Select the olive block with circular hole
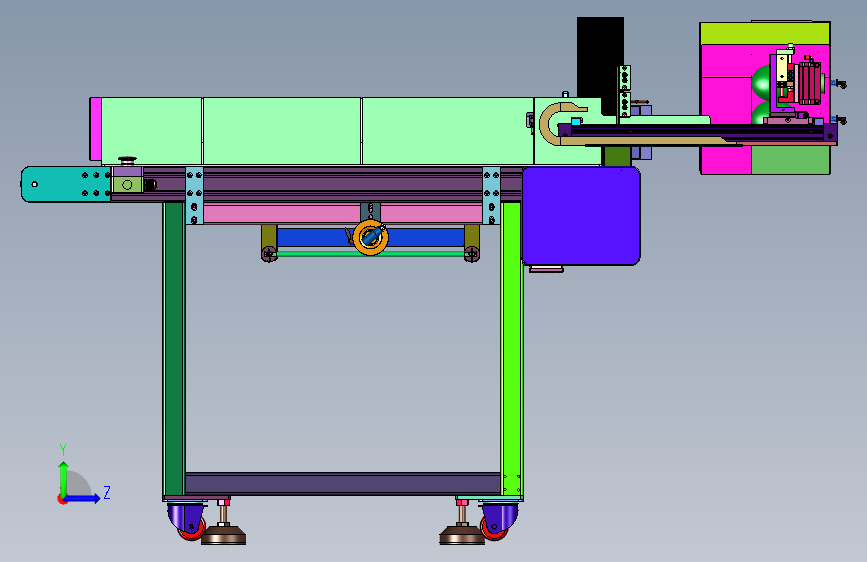Viewport: 867px width, 562px height. pos(127,185)
